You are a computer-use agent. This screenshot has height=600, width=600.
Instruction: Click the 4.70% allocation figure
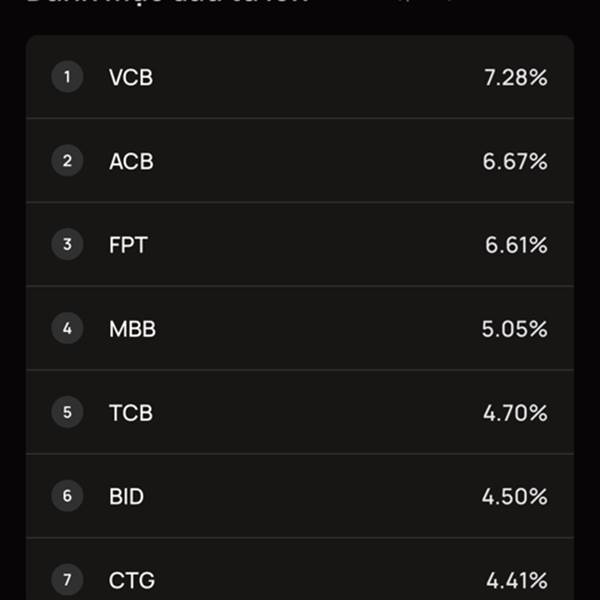click(515, 413)
